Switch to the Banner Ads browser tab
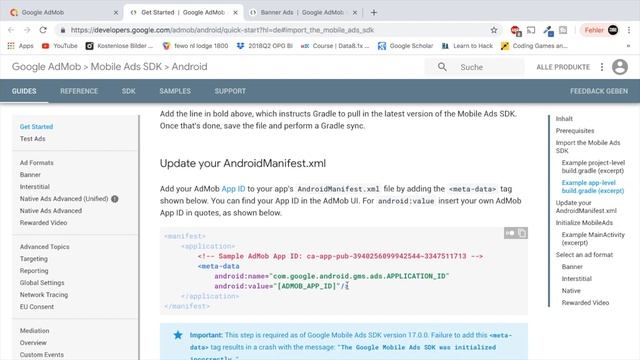 pyautogui.click(x=302, y=12)
